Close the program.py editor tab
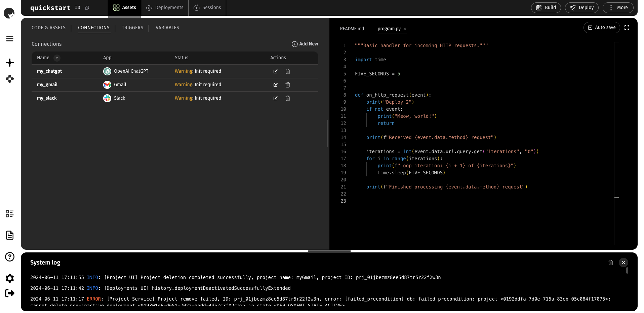Image resolution: width=644 pixels, height=313 pixels. [405, 29]
